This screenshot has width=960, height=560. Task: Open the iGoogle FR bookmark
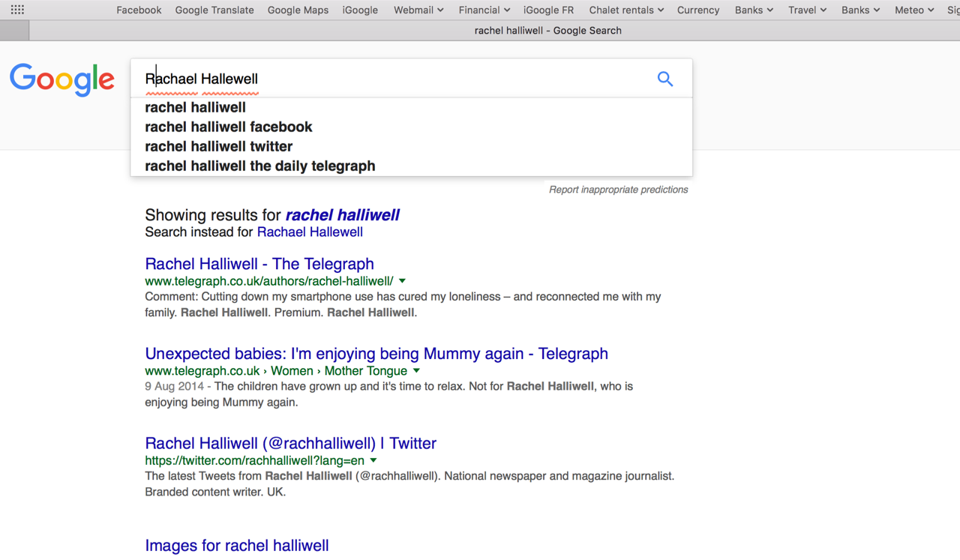[x=548, y=10]
